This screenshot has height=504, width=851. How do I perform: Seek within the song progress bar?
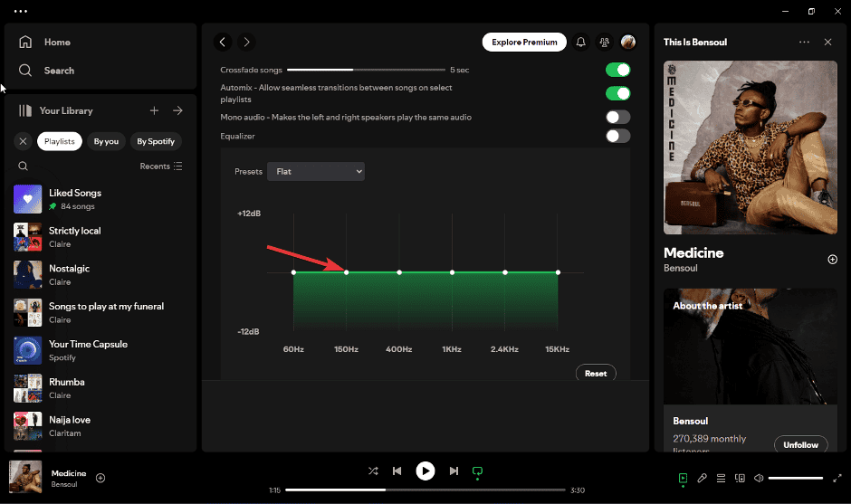click(x=425, y=490)
